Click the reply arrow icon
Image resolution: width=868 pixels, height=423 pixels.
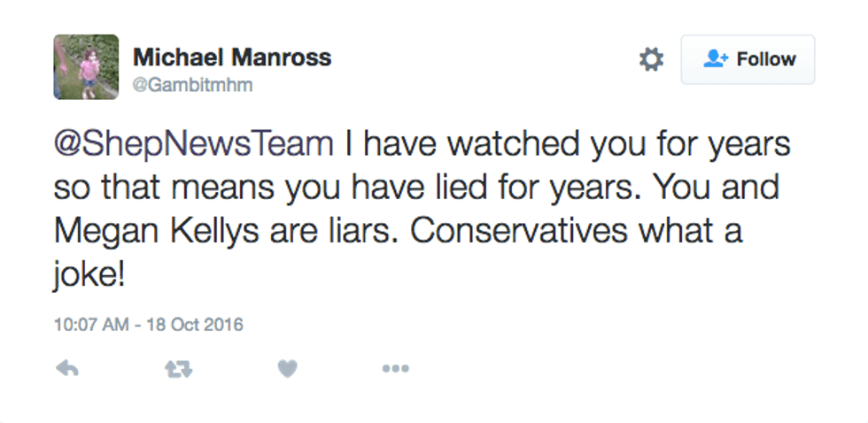point(67,369)
